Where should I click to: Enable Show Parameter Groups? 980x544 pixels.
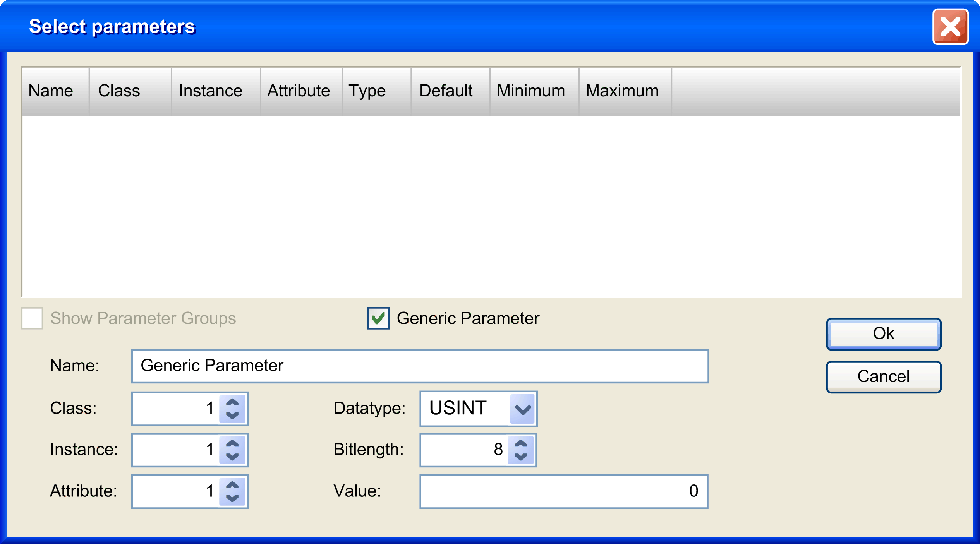coord(32,318)
